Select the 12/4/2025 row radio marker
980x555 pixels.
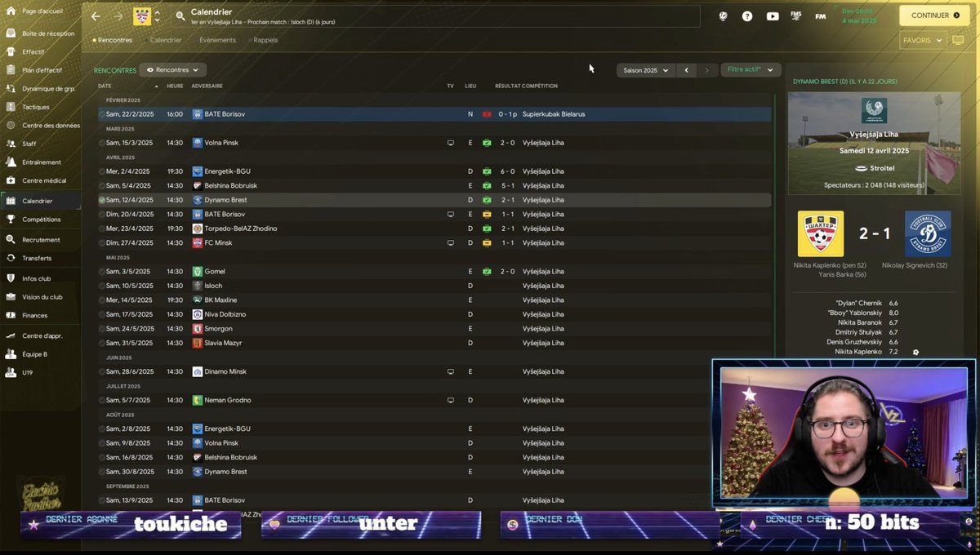pyautogui.click(x=102, y=200)
